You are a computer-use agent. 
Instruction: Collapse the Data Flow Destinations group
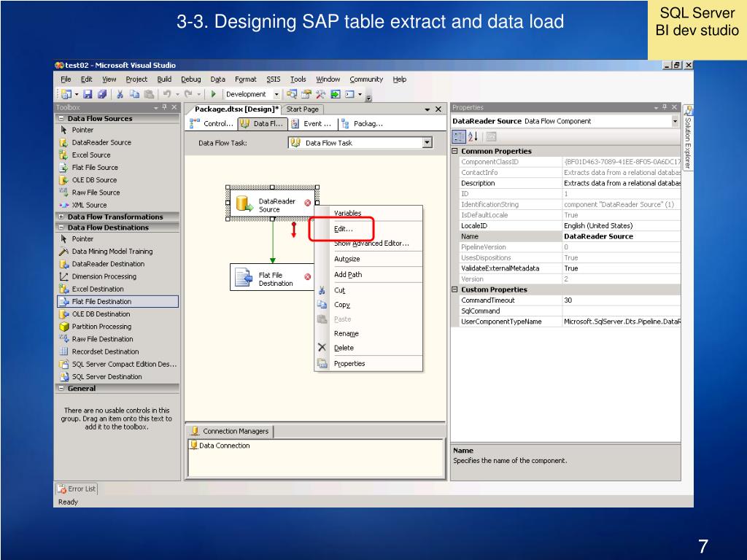pos(61,227)
